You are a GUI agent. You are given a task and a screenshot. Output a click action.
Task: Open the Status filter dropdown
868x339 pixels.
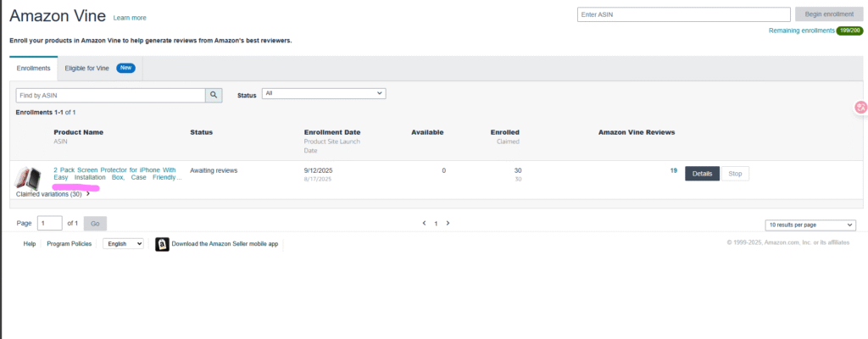[x=323, y=93]
